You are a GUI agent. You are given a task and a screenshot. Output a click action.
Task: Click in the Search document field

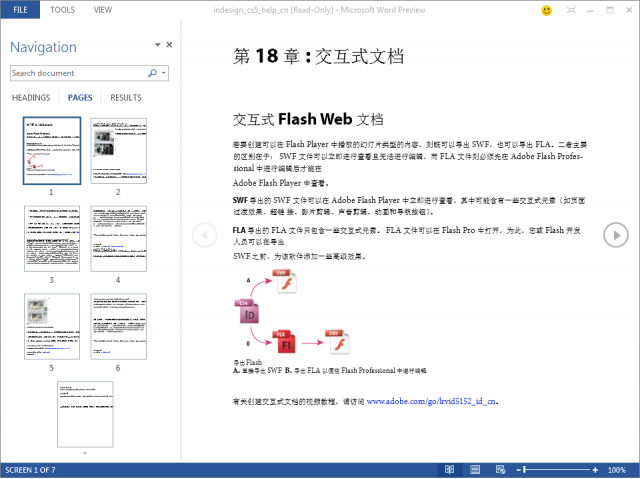click(x=78, y=73)
